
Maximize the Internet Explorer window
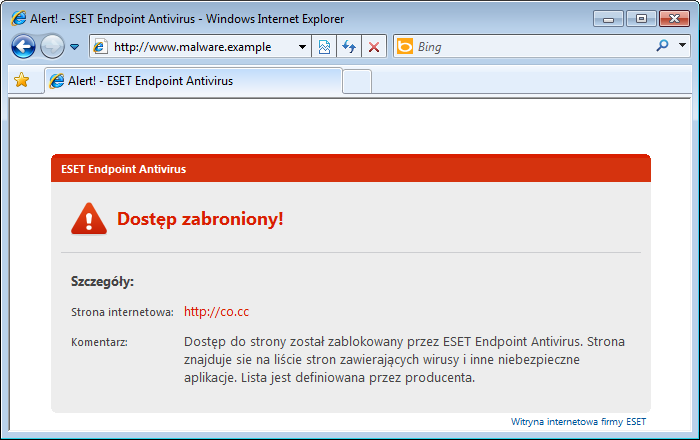pyautogui.click(x=641, y=19)
